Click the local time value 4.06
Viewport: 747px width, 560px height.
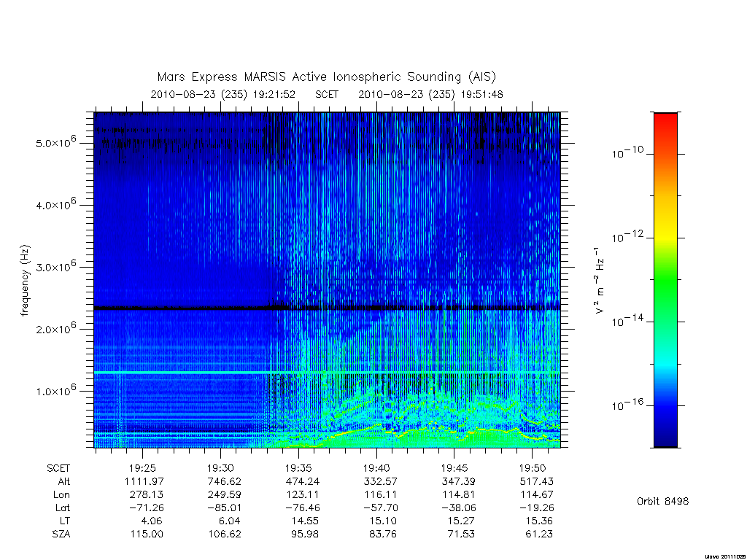click(152, 521)
